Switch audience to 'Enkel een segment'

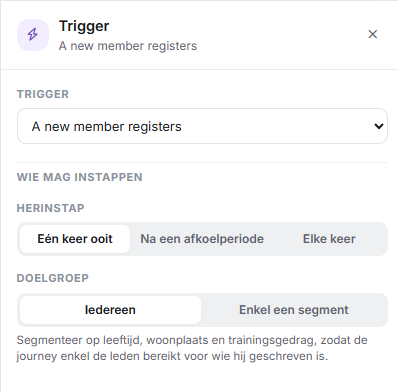tap(294, 310)
